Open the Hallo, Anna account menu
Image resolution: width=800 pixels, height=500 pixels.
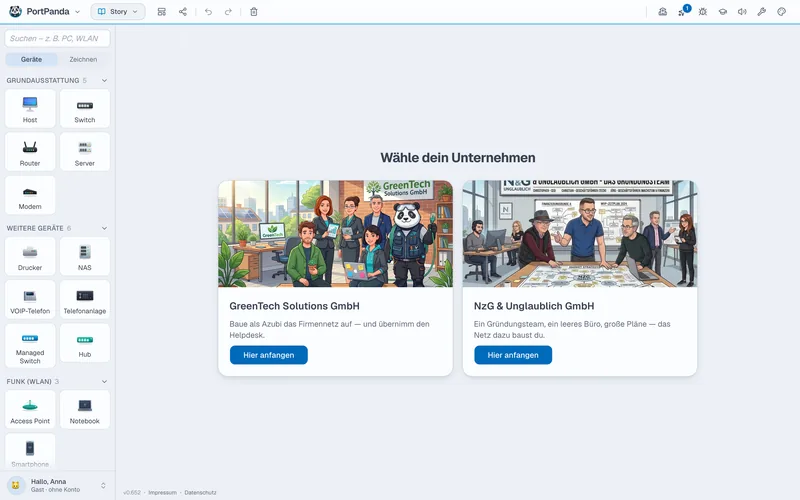(57, 485)
